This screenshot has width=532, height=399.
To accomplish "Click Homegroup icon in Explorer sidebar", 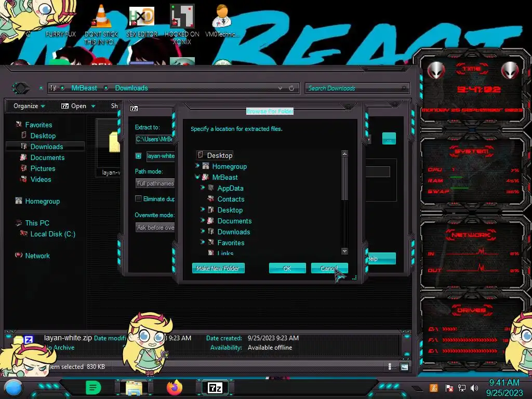I will 19,201.
